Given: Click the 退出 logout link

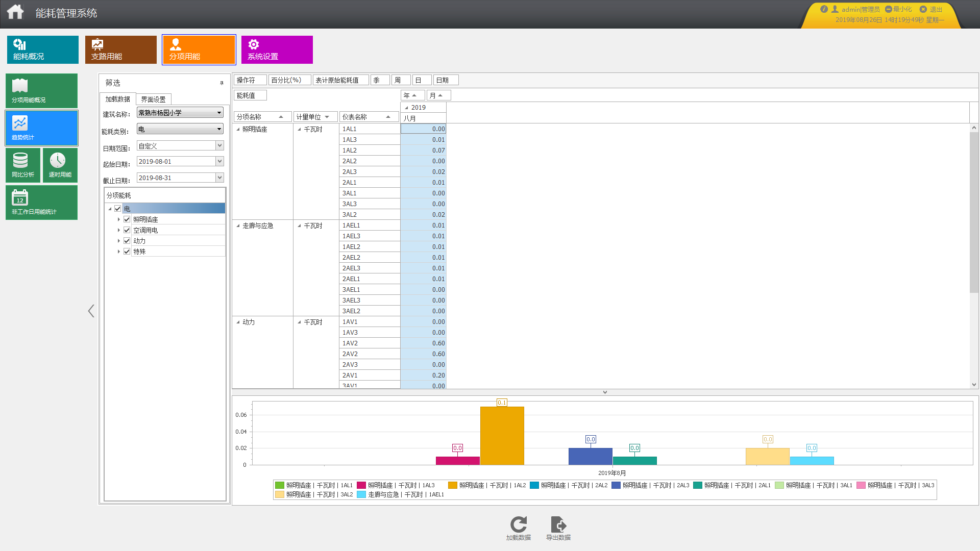Looking at the screenshot, I should tap(935, 9).
